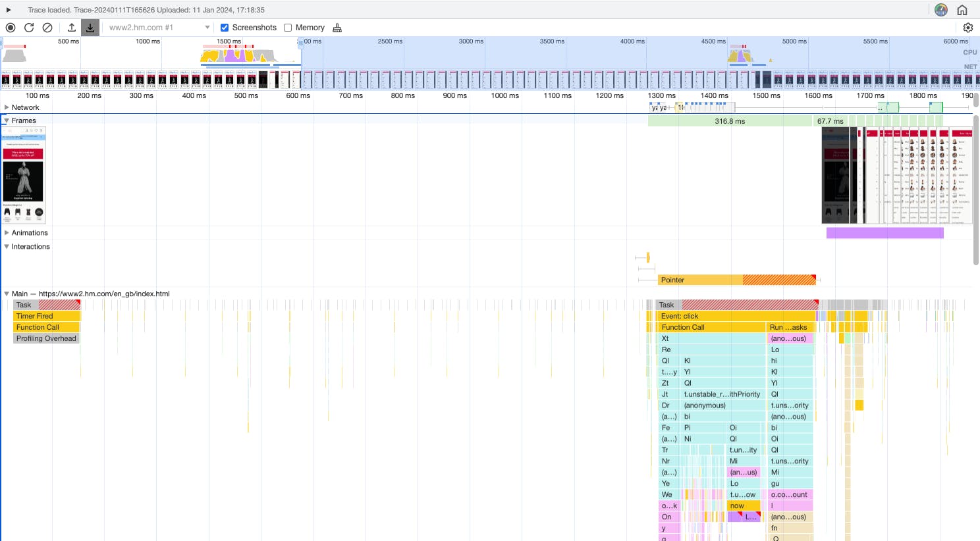This screenshot has height=541, width=980.
Task: Disable the Screenshots checkbox
Action: pos(224,28)
